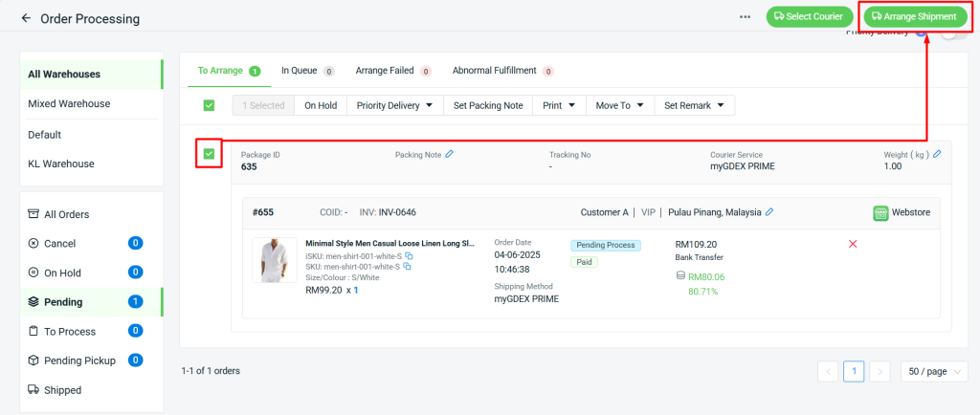Click the Arrange Shipment button
The height and width of the screenshot is (415, 980).
tap(914, 17)
